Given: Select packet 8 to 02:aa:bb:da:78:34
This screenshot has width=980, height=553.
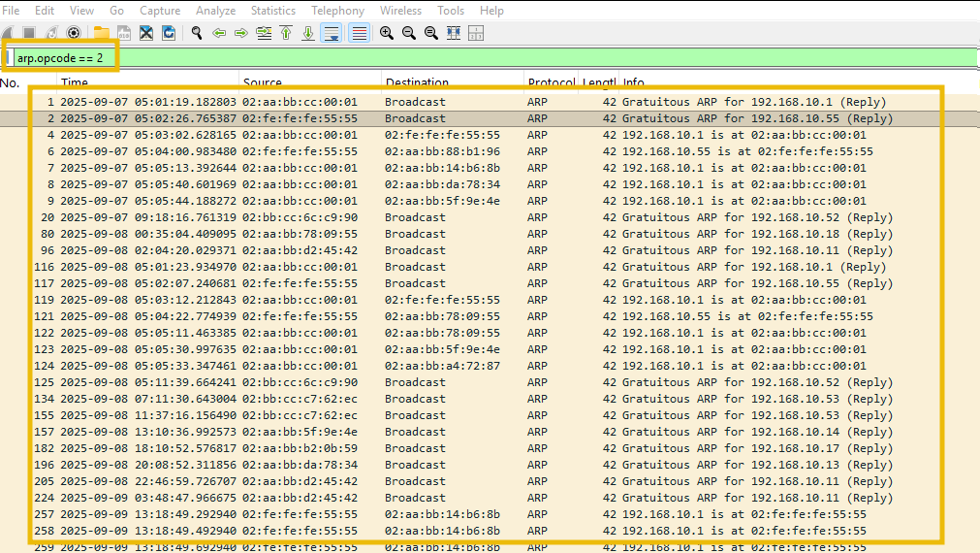Looking at the screenshot, I should click(490, 184).
